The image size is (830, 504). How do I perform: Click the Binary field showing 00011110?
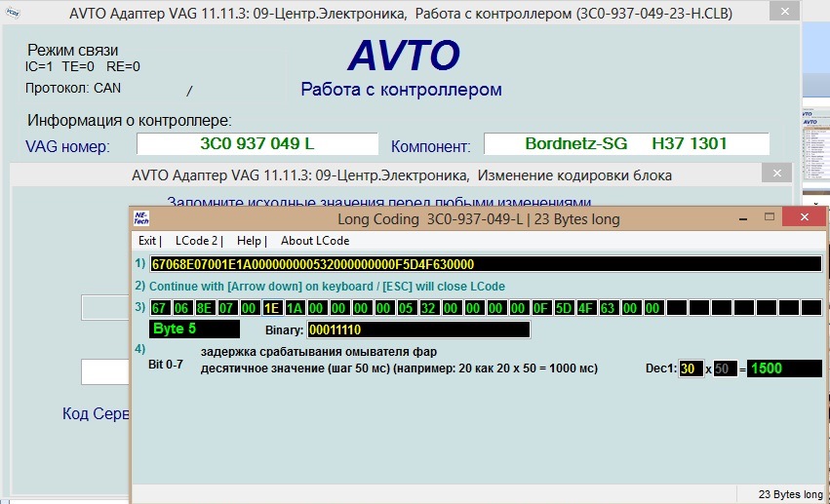point(418,330)
